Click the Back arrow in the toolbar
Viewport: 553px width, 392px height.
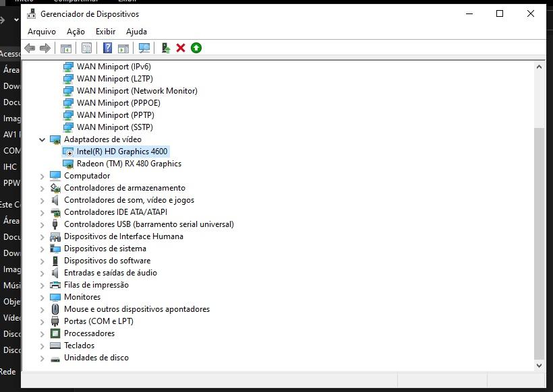pyautogui.click(x=30, y=48)
